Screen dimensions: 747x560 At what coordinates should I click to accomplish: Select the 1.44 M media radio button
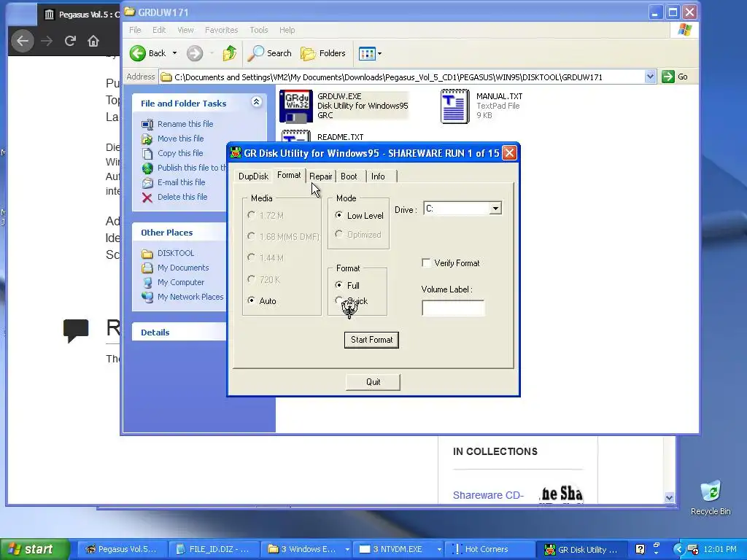click(251, 257)
